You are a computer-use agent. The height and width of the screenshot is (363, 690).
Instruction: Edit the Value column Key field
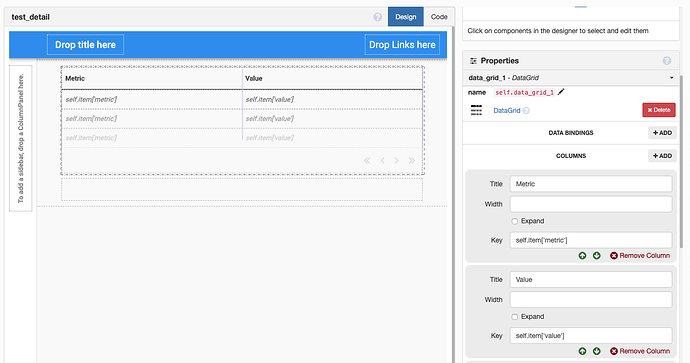(x=591, y=336)
